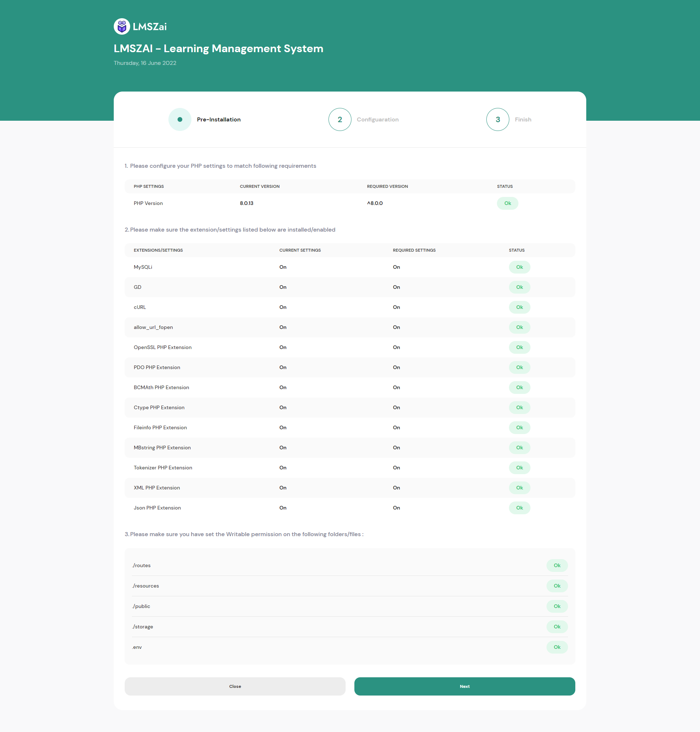This screenshot has height=732, width=700.
Task: Click Ok badge for Fileinfo PHP Extension
Action: pyautogui.click(x=520, y=427)
